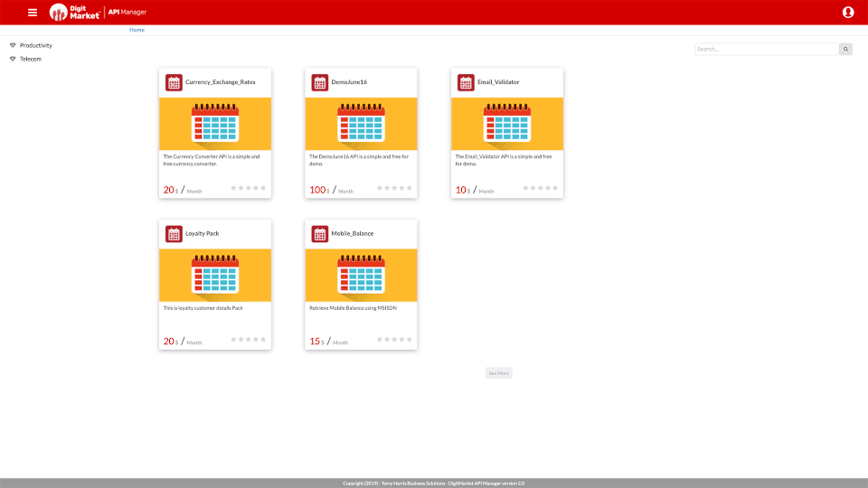This screenshot has height=488, width=868.
Task: Open the user profile icon
Action: pyautogui.click(x=847, y=12)
